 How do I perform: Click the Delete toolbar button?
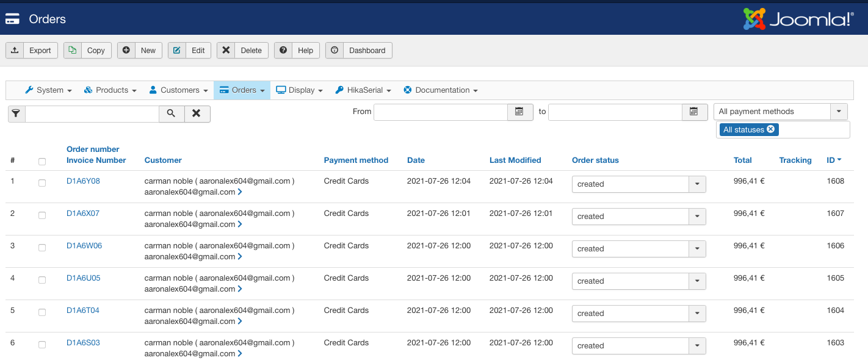click(242, 50)
